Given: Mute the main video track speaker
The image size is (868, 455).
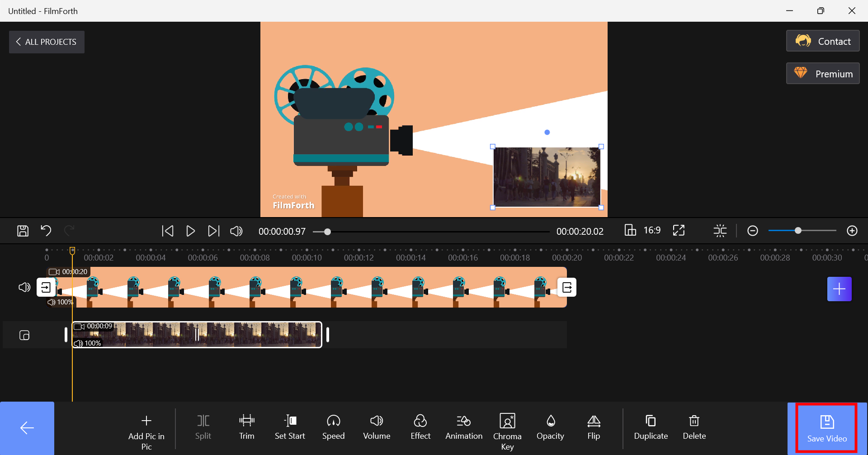Looking at the screenshot, I should [24, 287].
